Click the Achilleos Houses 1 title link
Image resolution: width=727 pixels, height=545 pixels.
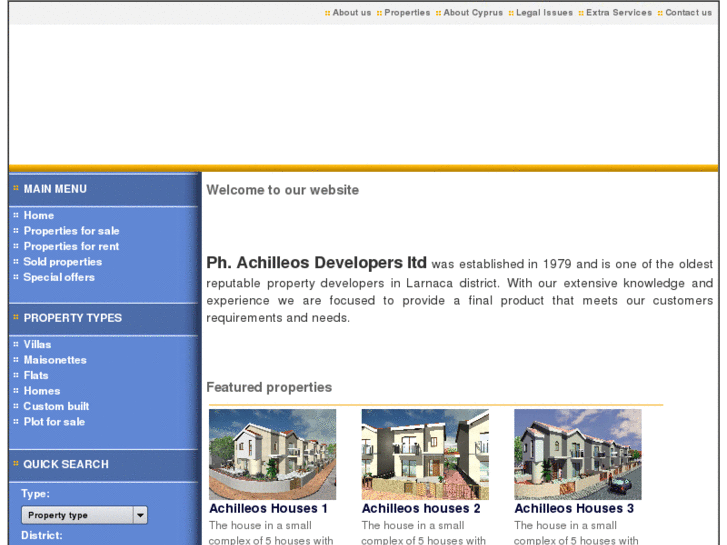coord(268,508)
